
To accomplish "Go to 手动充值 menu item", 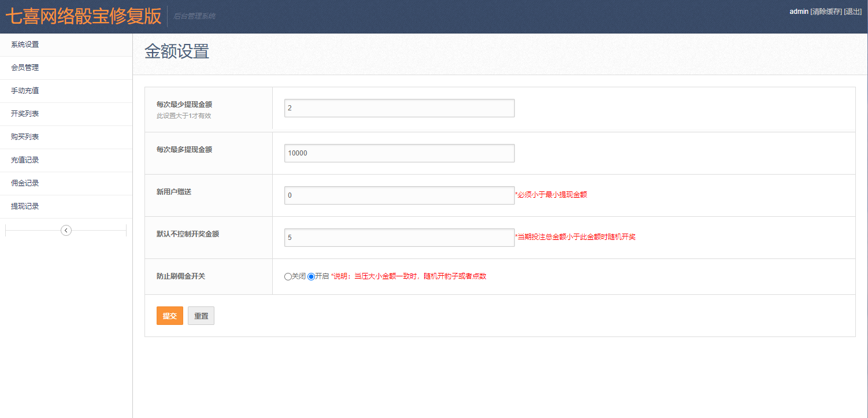I will (x=25, y=91).
